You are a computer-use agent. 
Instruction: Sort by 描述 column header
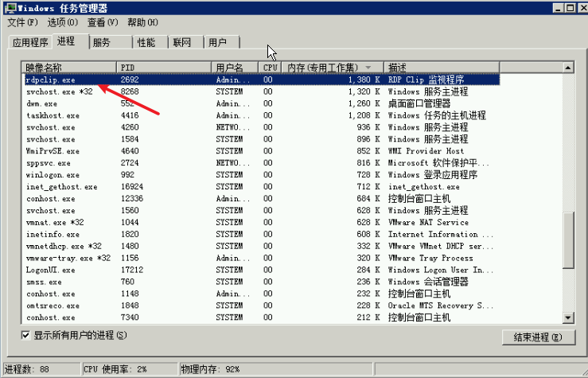click(442, 68)
